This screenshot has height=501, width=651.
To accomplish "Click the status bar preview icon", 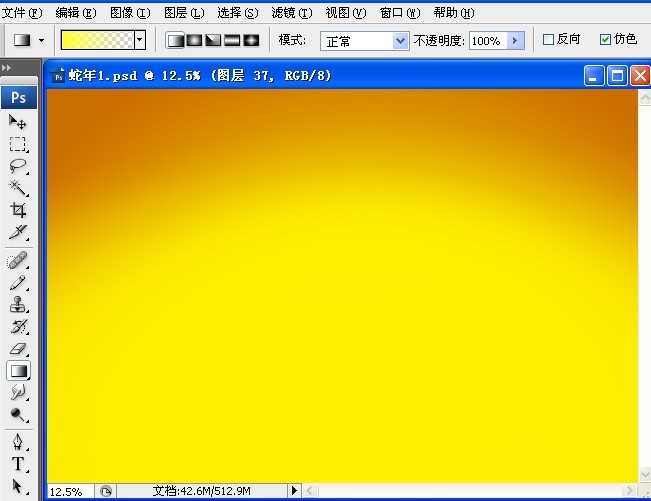I will (106, 491).
